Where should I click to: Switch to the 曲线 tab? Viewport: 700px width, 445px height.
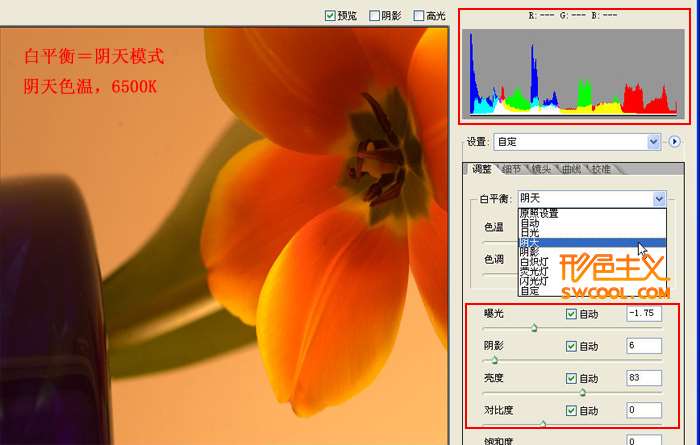tap(571, 169)
